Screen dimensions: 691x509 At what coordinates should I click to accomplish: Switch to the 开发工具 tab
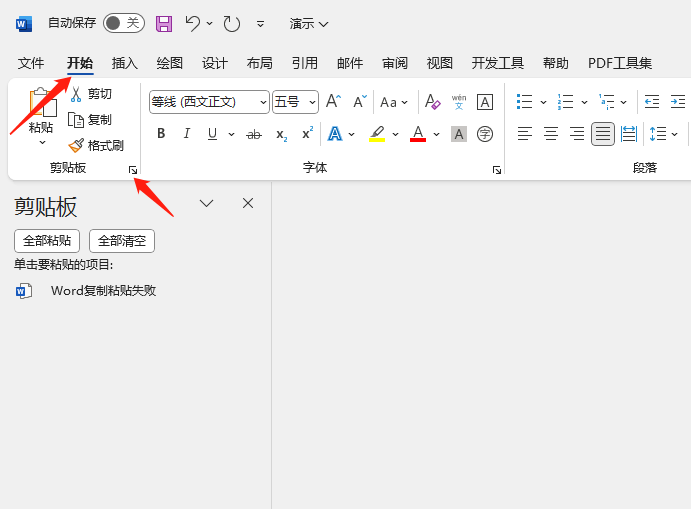pos(498,63)
